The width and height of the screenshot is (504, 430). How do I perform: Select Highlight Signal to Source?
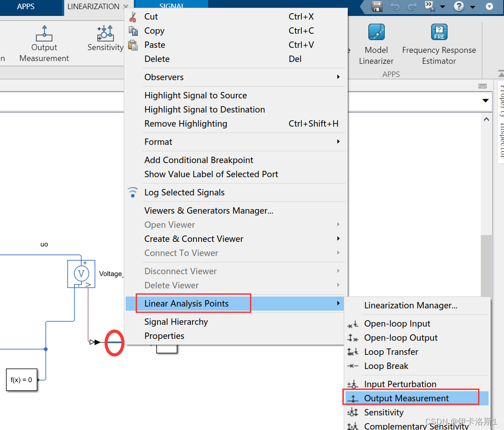coord(236,96)
